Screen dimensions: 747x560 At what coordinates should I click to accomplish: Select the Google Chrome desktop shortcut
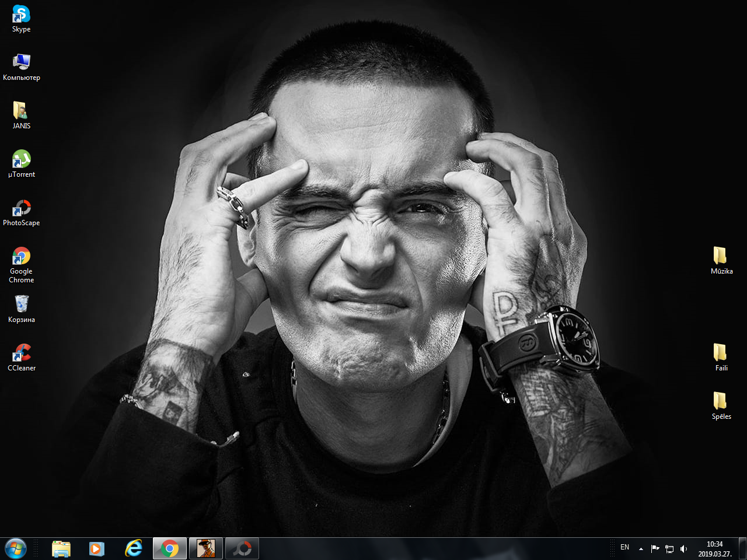click(22, 265)
